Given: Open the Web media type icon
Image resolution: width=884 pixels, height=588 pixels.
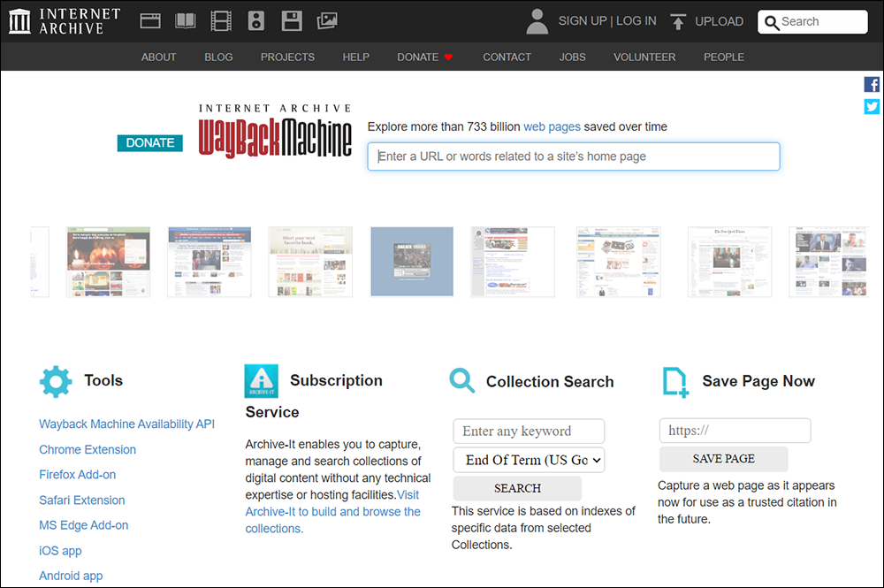Looking at the screenshot, I should point(150,21).
